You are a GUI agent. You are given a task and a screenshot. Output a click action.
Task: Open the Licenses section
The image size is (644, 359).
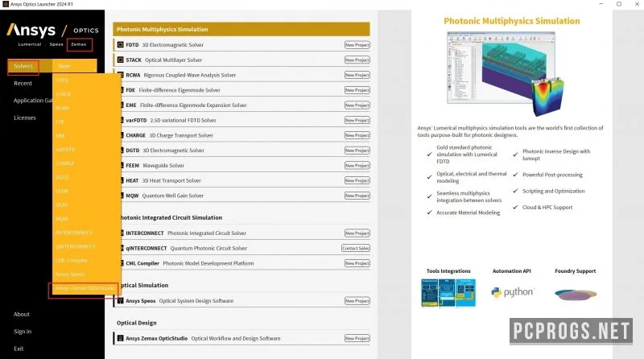click(25, 118)
